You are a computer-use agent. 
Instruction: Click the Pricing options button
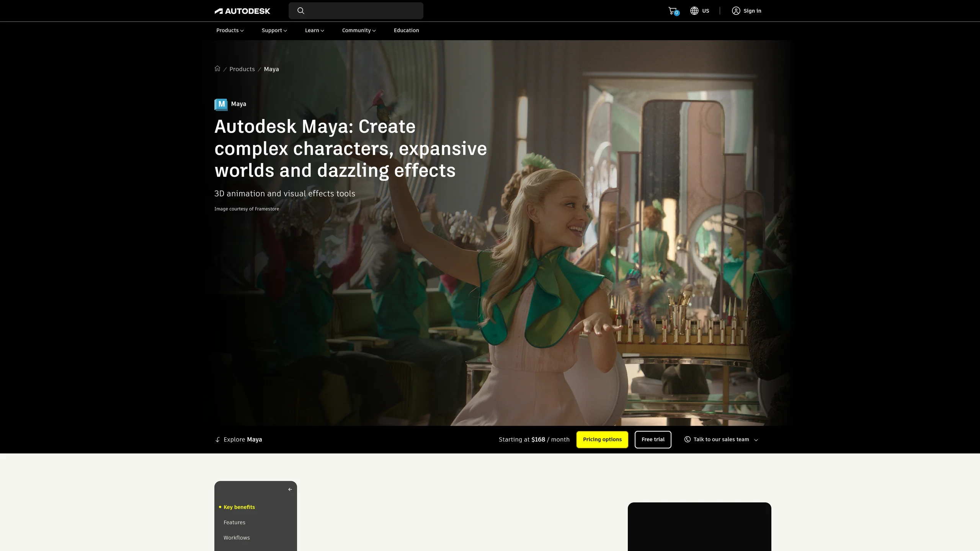point(602,439)
